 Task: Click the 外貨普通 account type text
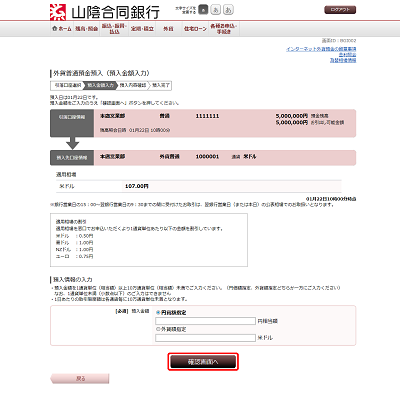point(169,156)
